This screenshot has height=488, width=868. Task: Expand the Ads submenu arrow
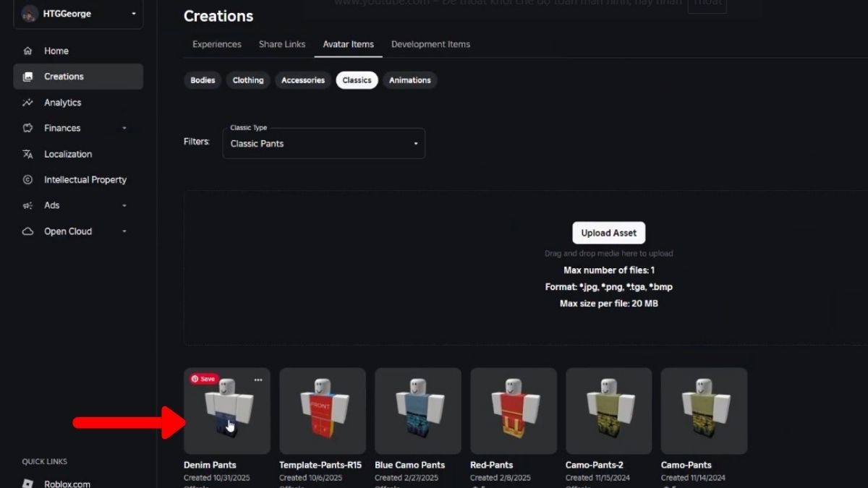(x=124, y=205)
